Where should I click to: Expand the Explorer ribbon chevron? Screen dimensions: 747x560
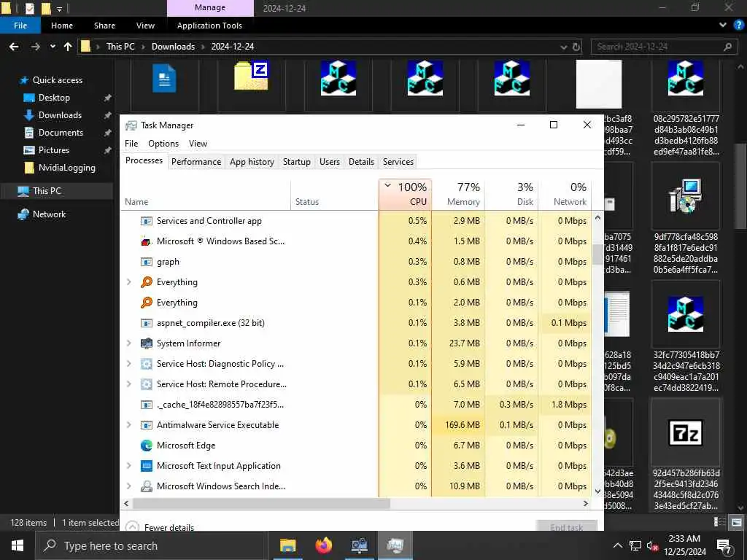tap(723, 26)
